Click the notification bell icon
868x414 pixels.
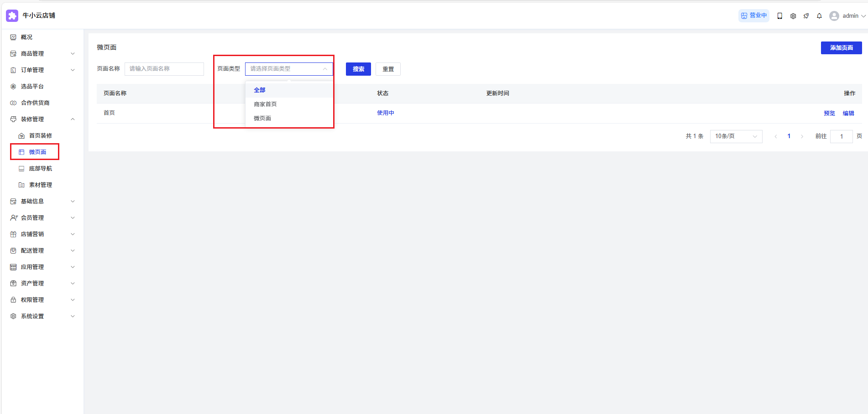click(819, 16)
